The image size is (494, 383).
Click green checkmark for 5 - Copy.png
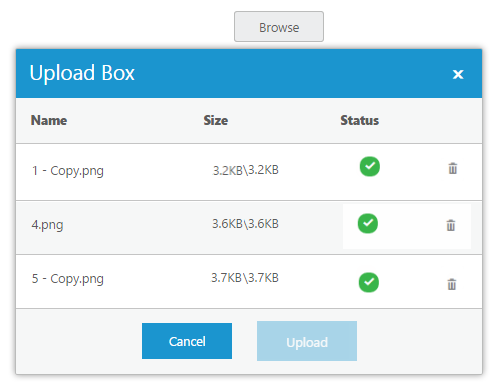tap(369, 282)
